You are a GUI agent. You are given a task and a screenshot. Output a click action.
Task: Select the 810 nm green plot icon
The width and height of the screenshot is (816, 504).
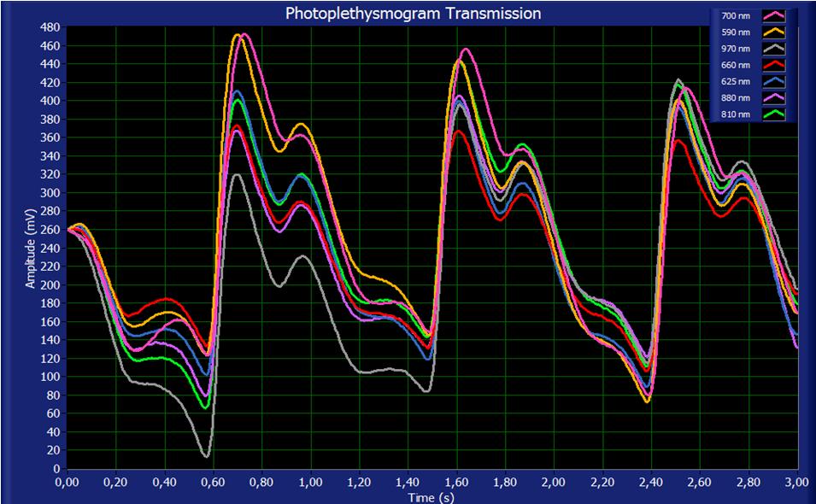click(x=773, y=114)
